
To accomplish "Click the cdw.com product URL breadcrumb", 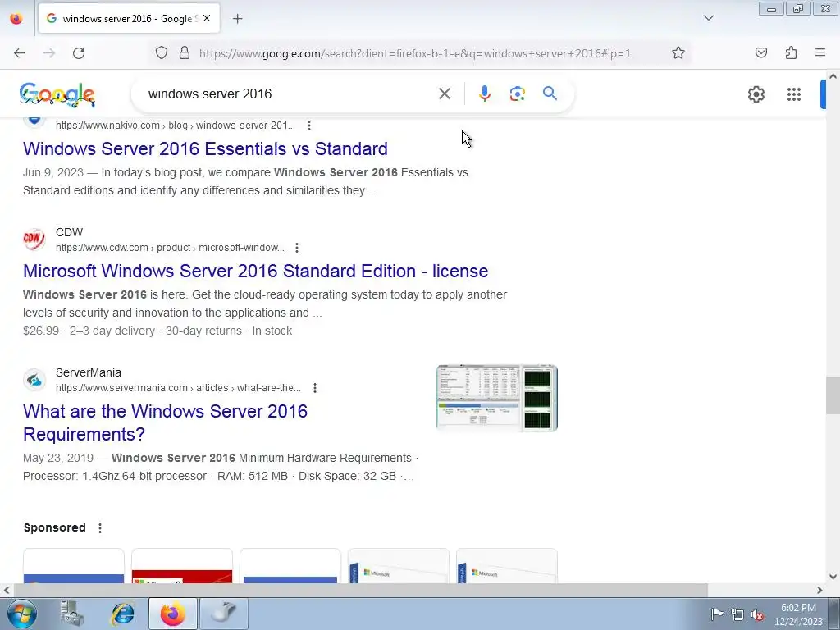I will 170,248.
